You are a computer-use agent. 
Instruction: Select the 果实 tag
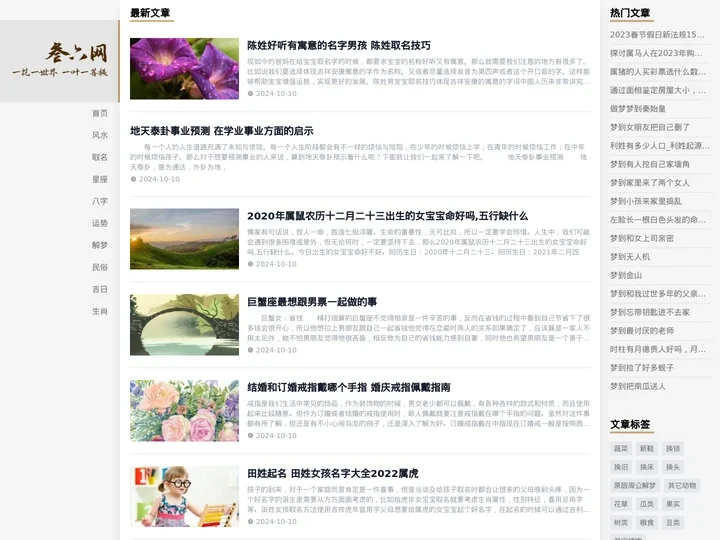point(673,504)
